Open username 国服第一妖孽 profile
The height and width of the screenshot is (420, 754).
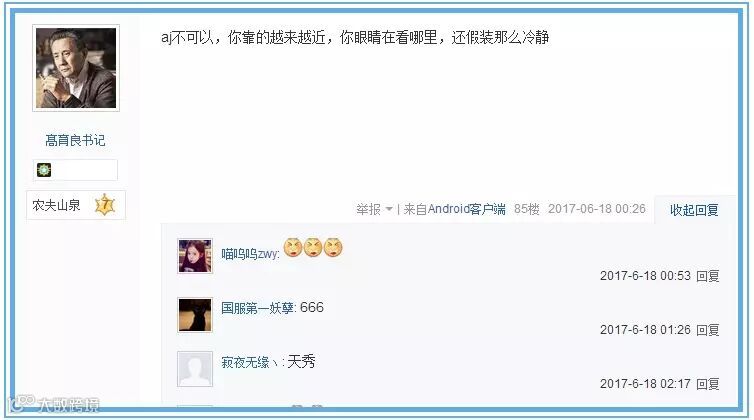[x=258, y=308]
